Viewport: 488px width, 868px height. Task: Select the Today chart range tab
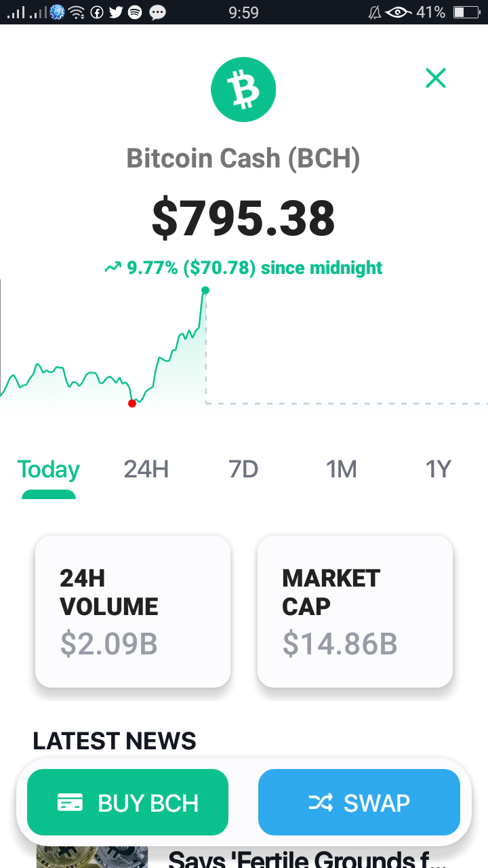pyautogui.click(x=49, y=469)
